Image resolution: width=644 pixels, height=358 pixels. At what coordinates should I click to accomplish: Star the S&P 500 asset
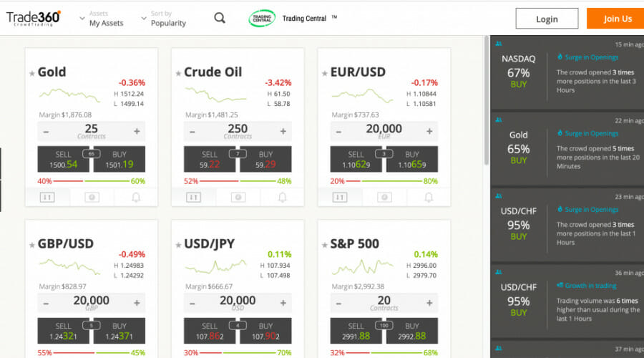pos(324,246)
